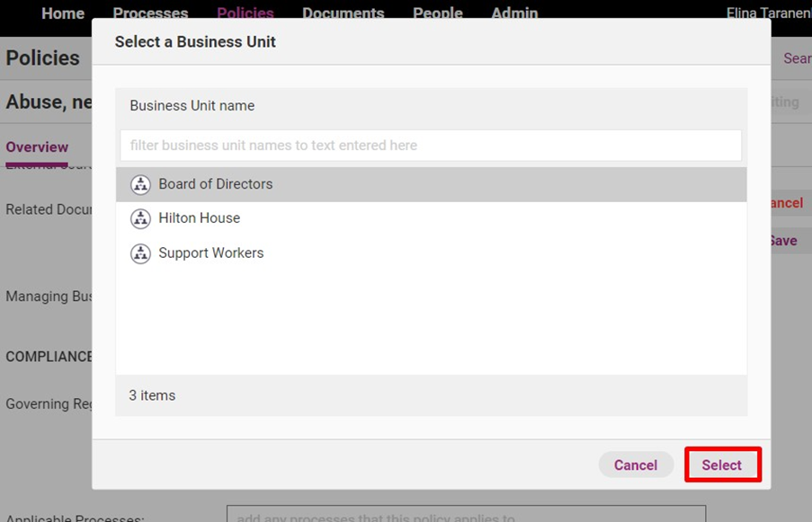Image resolution: width=812 pixels, height=522 pixels.
Task: Choose the Hilton House business unit name
Action: 200,218
